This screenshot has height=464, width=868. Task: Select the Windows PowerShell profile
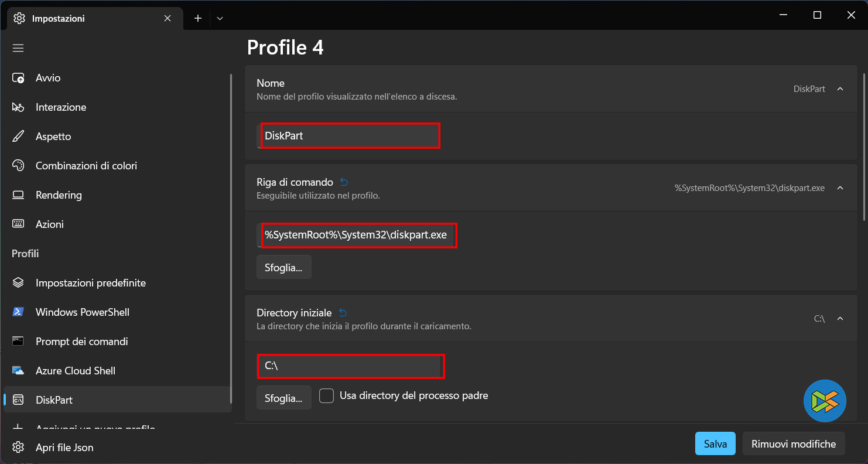pyautogui.click(x=82, y=312)
